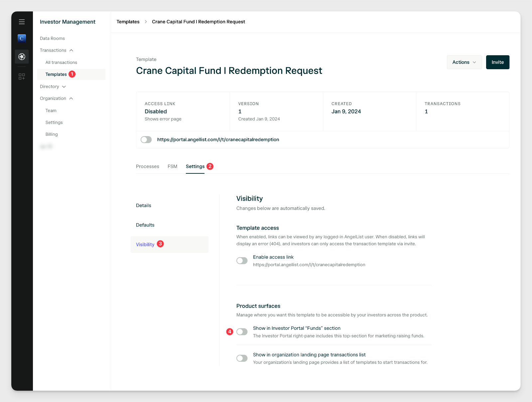The width and height of the screenshot is (532, 402).
Task: Open the hamburger menu icon
Action: point(22,22)
